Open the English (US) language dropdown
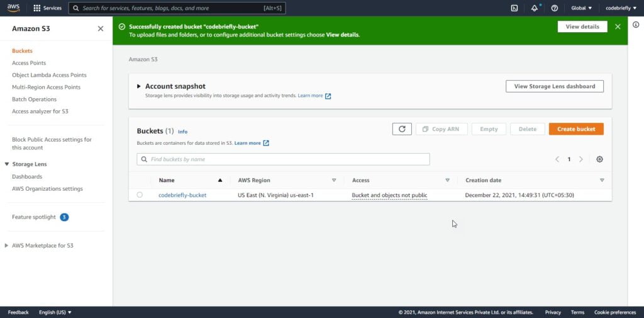 (55, 312)
